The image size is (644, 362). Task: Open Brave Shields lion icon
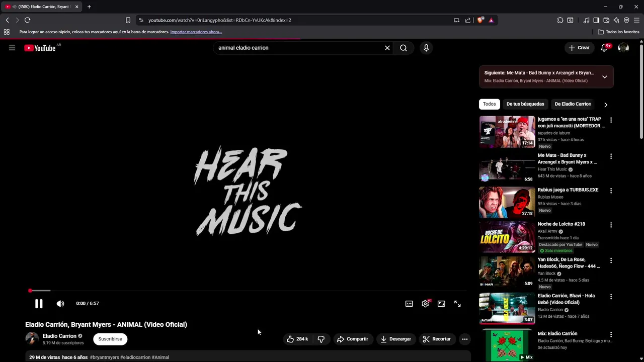point(480,20)
